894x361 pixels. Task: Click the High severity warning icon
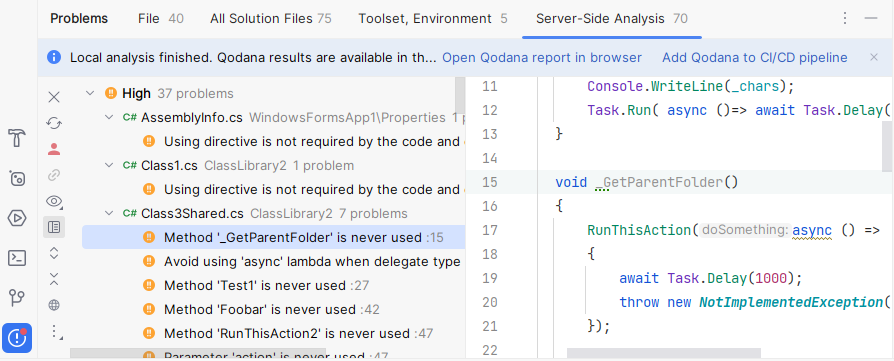(111, 93)
